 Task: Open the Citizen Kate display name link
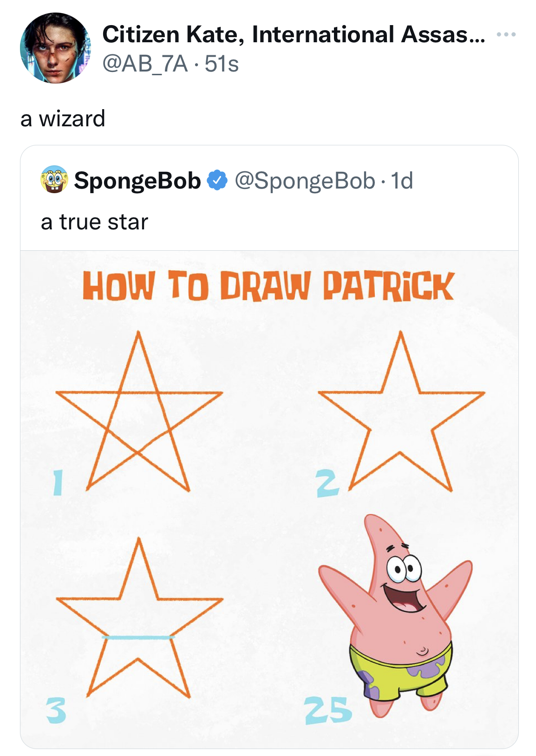coord(294,34)
